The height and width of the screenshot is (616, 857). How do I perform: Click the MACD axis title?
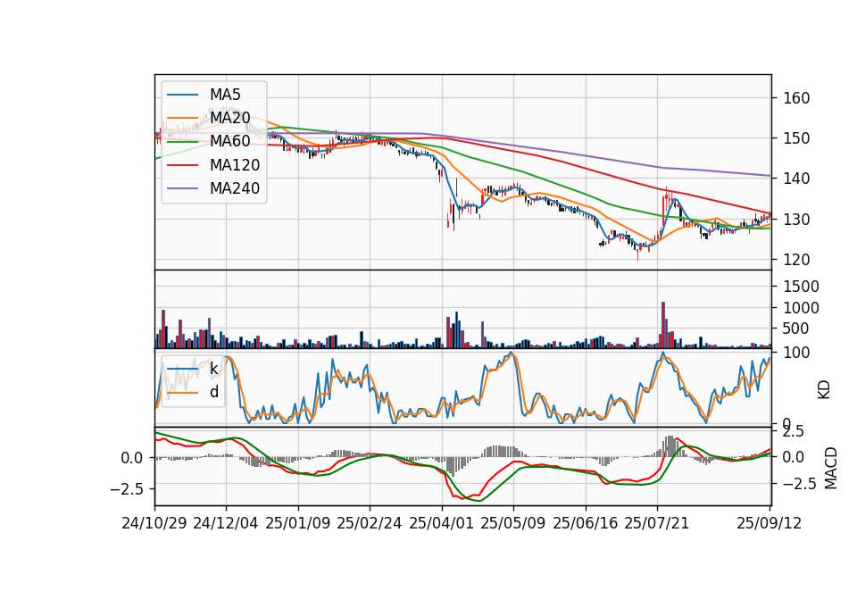point(831,468)
